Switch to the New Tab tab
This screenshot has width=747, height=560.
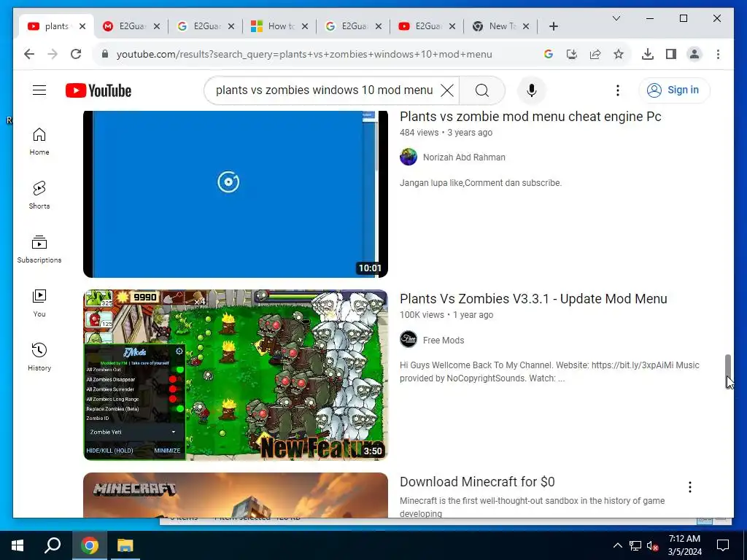500,26
